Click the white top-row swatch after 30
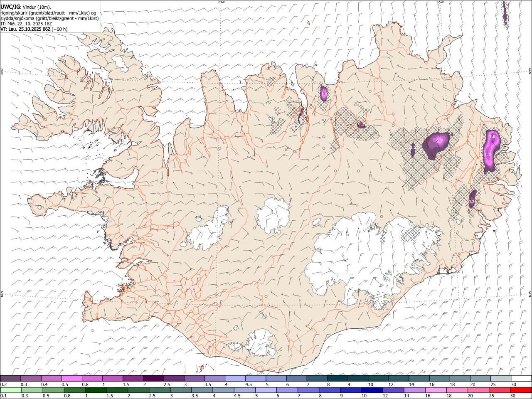Screen dimensions: 532x399 pos(521,378)
